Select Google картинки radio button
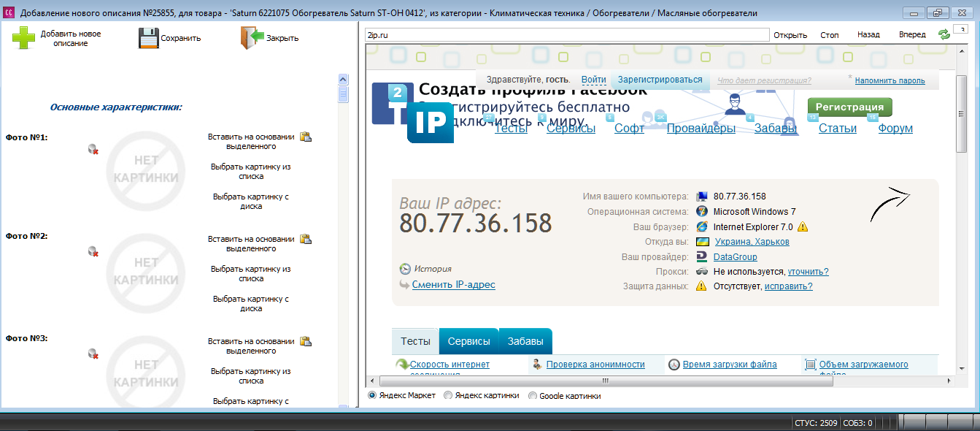The image size is (980, 431). pos(532,396)
